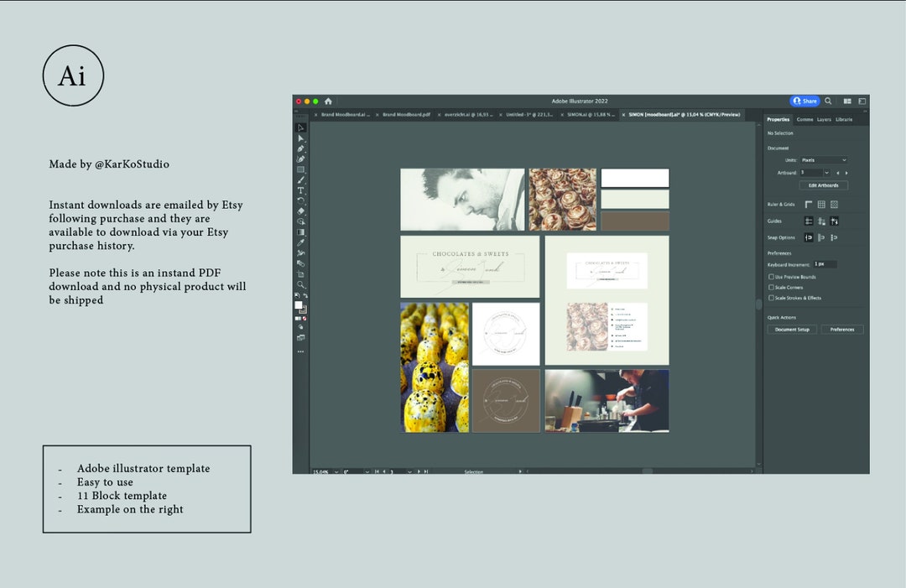The height and width of the screenshot is (588, 906).
Task: Open the Arrange Documents icon
Action: pyautogui.click(x=847, y=101)
